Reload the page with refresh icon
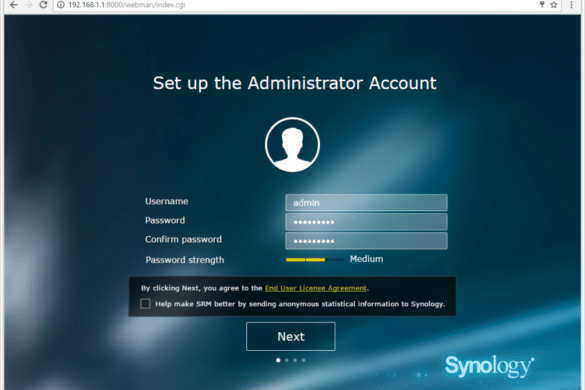The image size is (585, 390). tap(43, 5)
